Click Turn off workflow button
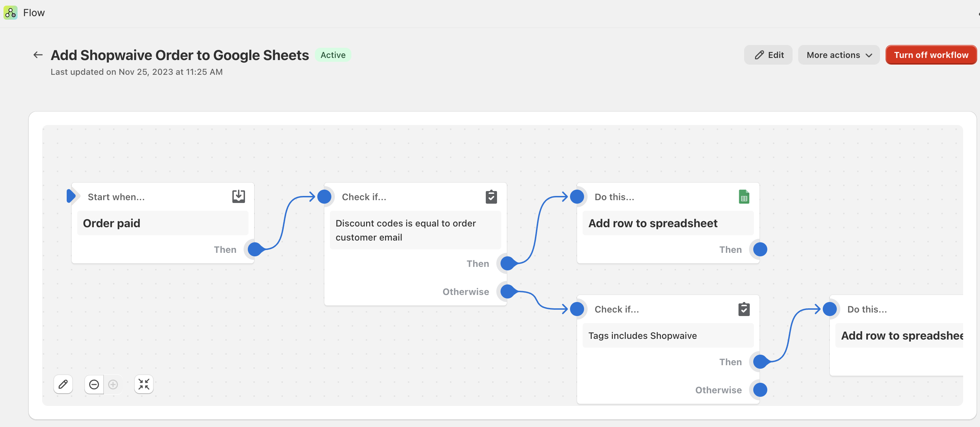This screenshot has width=980, height=427. coord(931,55)
